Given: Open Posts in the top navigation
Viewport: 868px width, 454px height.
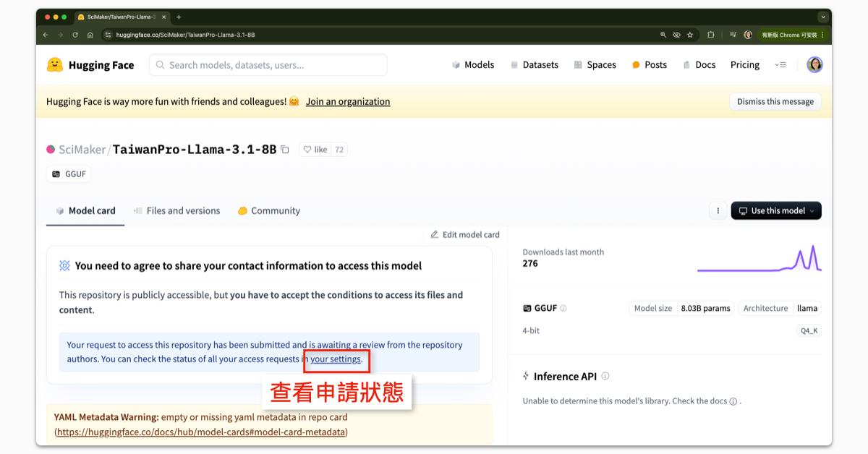Looking at the screenshot, I should point(650,65).
